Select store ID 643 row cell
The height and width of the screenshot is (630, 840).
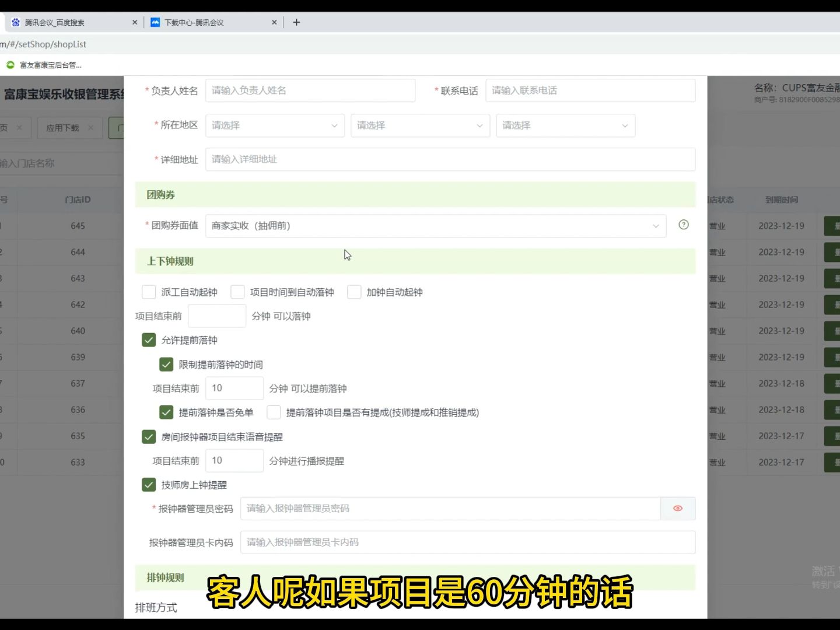click(78, 278)
